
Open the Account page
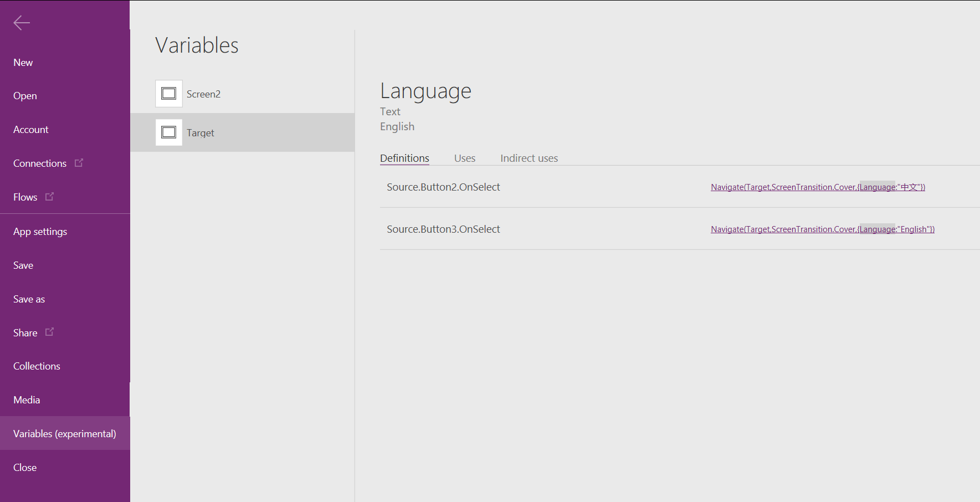tap(30, 129)
